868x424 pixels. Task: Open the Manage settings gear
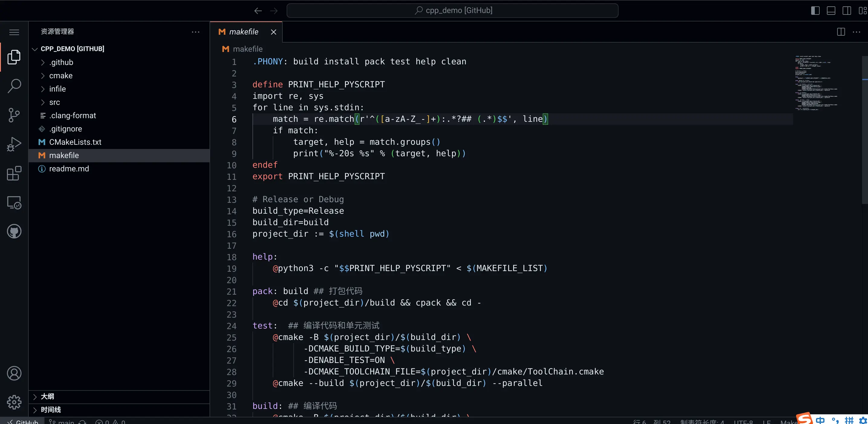pyautogui.click(x=14, y=402)
